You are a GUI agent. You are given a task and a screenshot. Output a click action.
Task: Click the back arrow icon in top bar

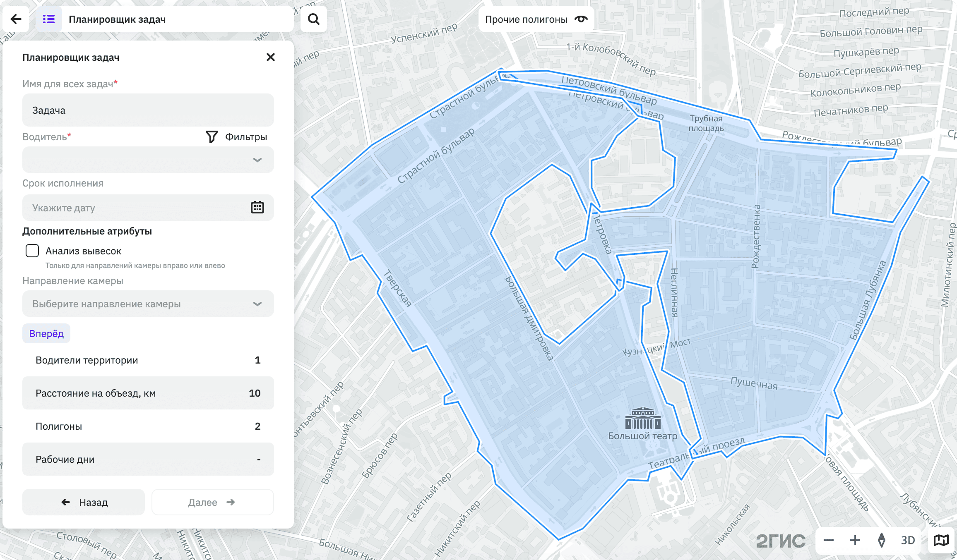pyautogui.click(x=16, y=19)
